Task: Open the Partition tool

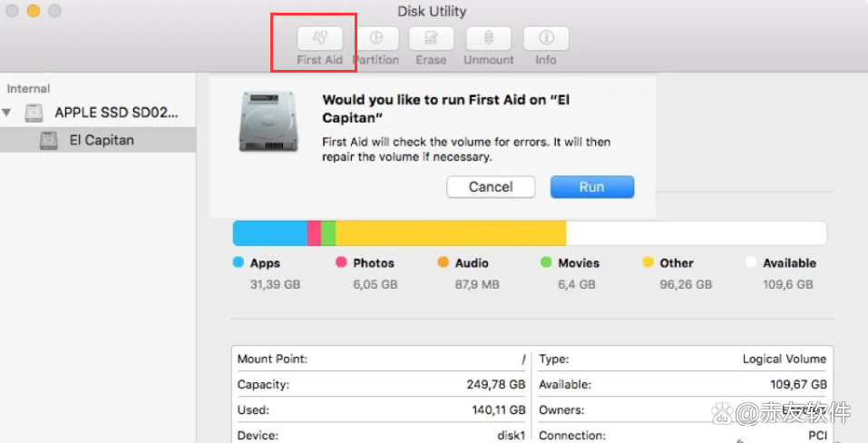Action: click(x=376, y=38)
